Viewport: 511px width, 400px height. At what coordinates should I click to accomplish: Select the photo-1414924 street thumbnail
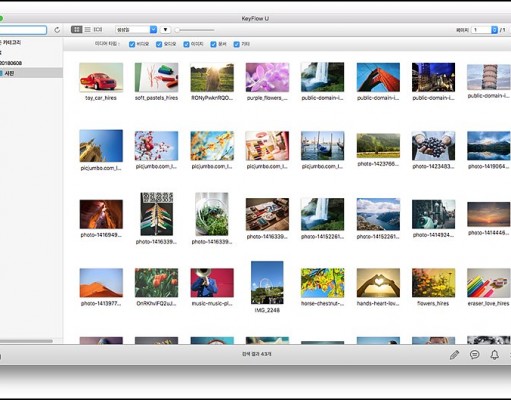(x=433, y=214)
